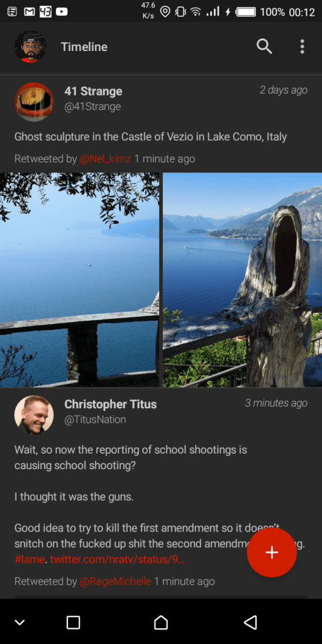
Task: Open the search magnifier icon
Action: (x=264, y=47)
